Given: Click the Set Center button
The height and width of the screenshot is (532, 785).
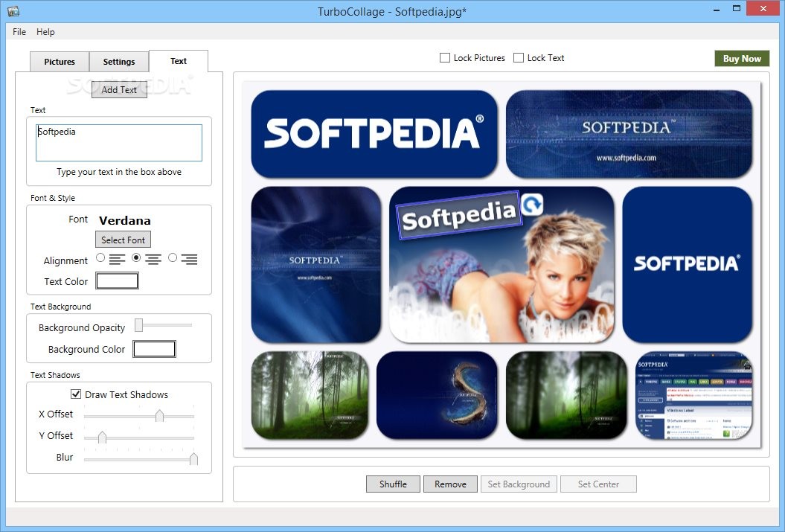Looking at the screenshot, I should coord(598,484).
